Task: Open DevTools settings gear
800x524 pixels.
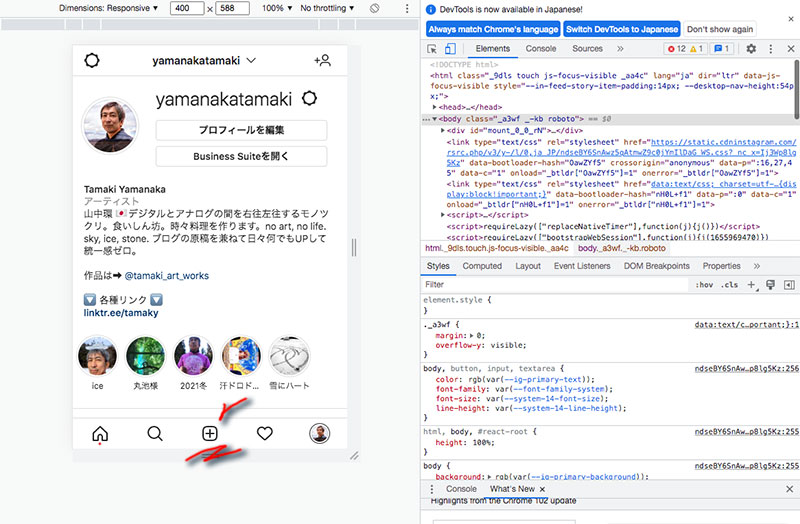Action: (751, 49)
